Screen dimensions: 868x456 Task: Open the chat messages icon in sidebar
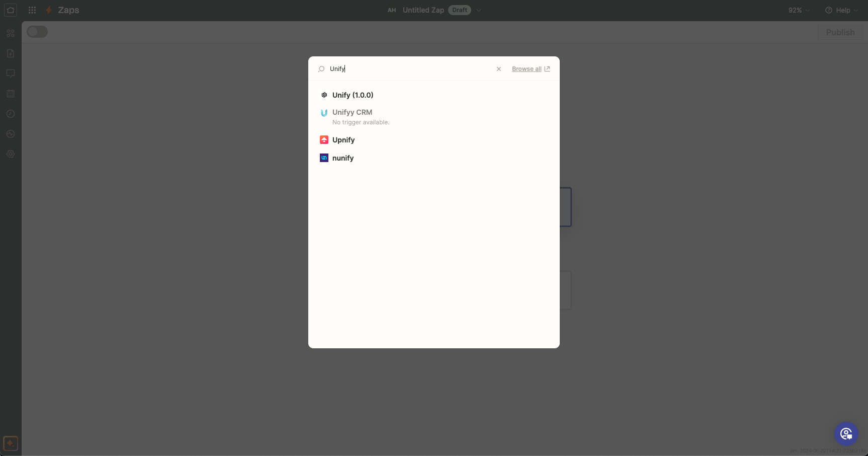pyautogui.click(x=10, y=73)
